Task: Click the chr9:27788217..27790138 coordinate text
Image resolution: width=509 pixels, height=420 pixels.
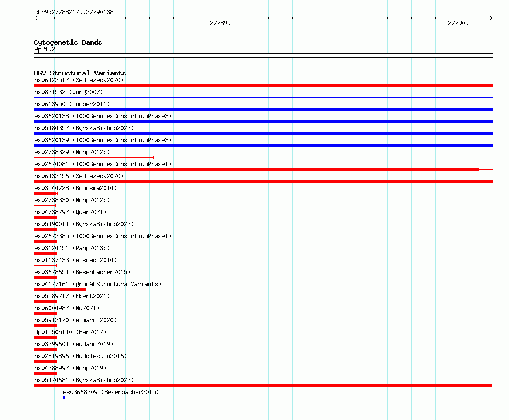Action: tap(74, 13)
